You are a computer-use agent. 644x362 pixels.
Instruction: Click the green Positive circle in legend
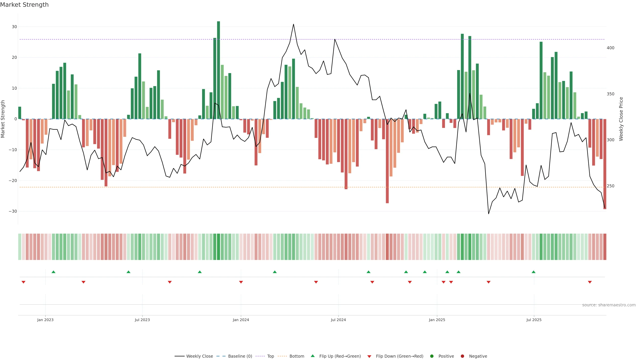click(x=432, y=356)
